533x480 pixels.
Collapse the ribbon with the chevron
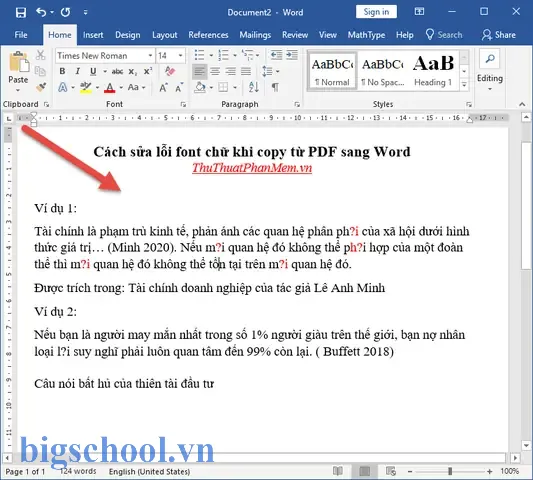point(522,104)
